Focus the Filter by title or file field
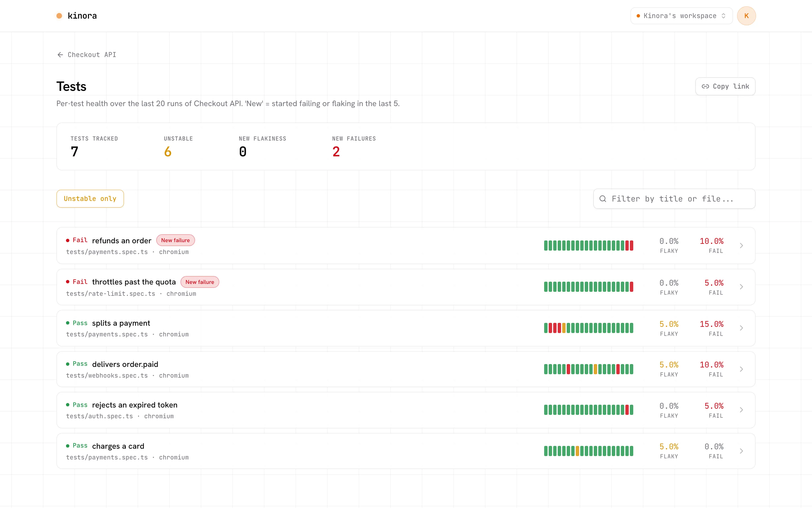The width and height of the screenshot is (812, 508). [x=674, y=199]
